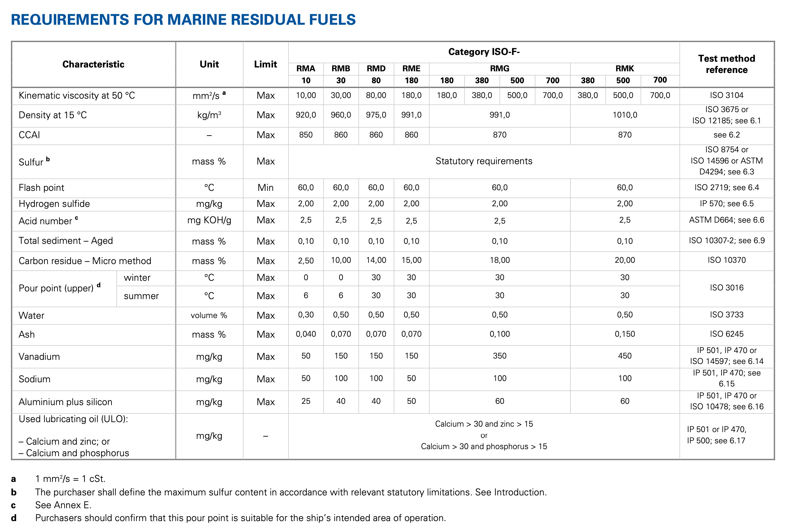This screenshot has width=789, height=532.
Task: Click the RMG vanadium value 350
Action: tap(500, 356)
